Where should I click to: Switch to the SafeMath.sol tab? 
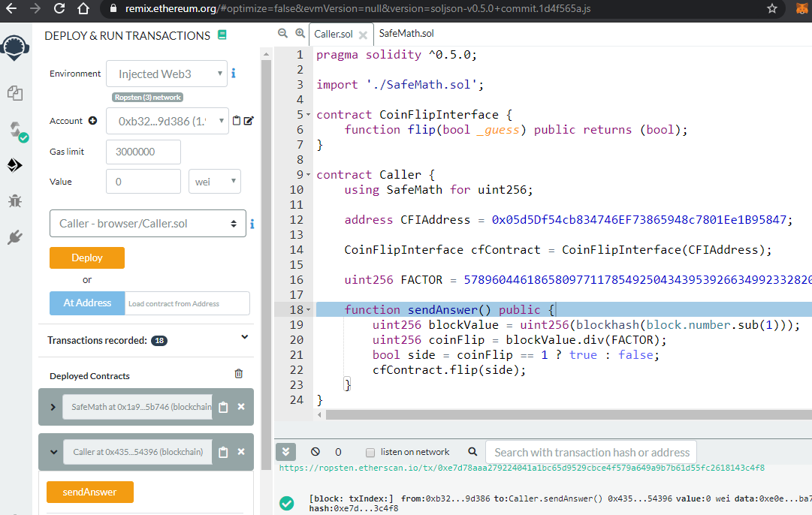coord(406,34)
